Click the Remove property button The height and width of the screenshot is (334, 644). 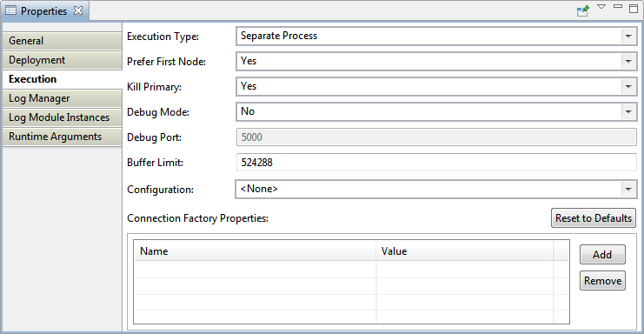pos(602,281)
